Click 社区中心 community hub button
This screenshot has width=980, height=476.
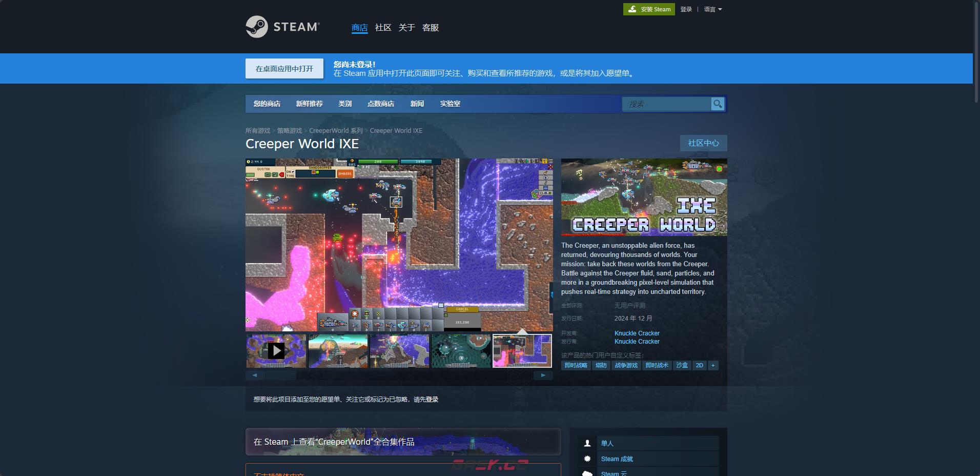(704, 143)
